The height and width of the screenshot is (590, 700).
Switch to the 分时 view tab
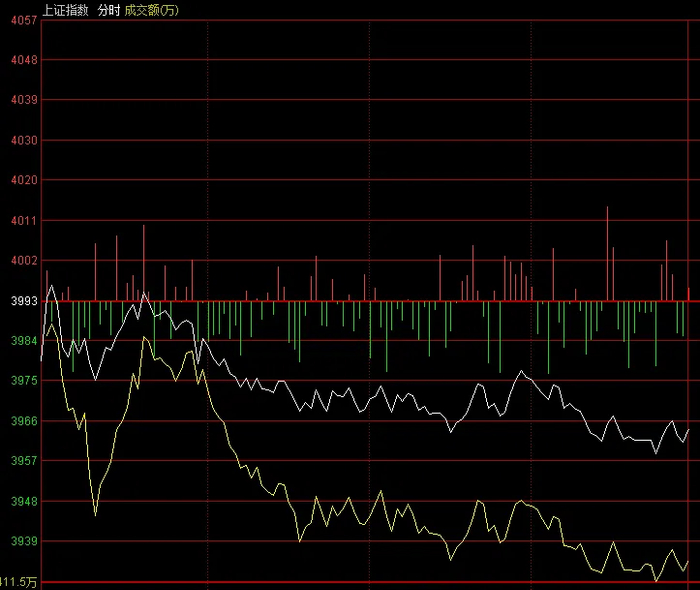click(109, 10)
